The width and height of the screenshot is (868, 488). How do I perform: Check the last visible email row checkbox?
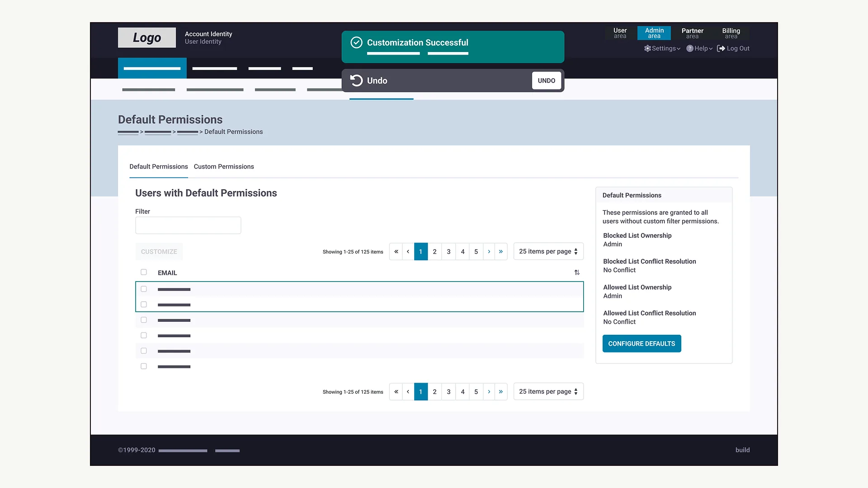[144, 366]
